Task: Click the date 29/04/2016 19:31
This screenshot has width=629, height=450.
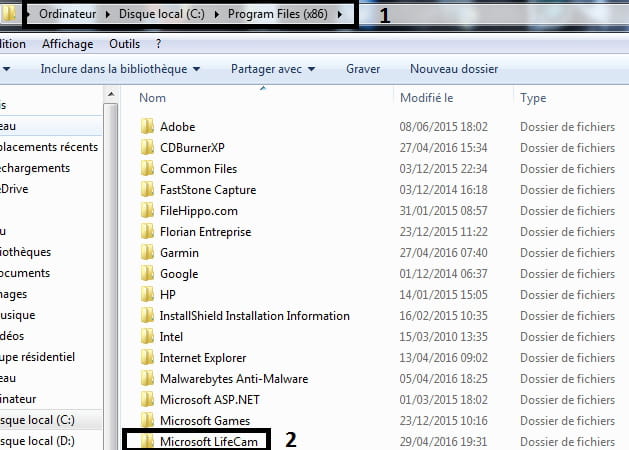Action: pos(443,442)
